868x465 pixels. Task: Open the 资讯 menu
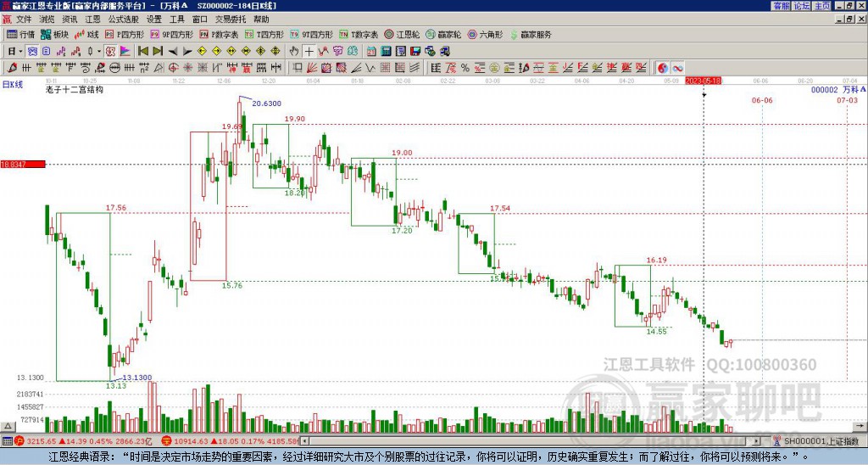[x=70, y=20]
